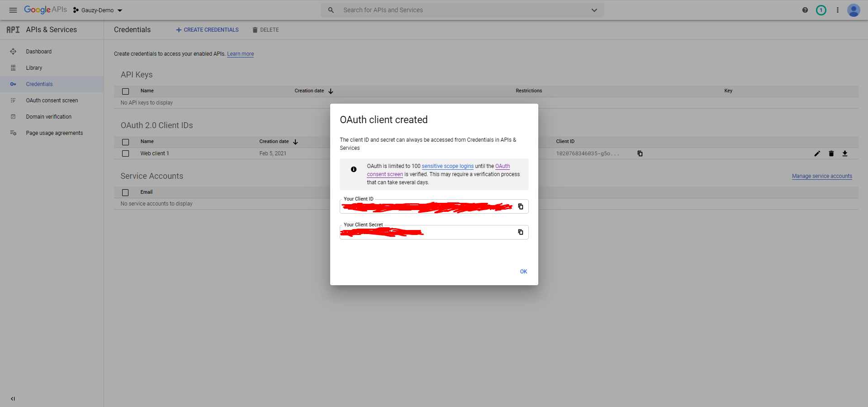Click the Credentials key icon
Screen dimensions: 868x407
tap(13, 84)
